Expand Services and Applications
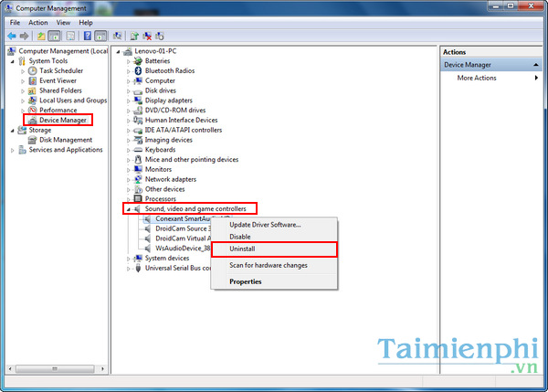The height and width of the screenshot is (392, 548). pyautogui.click(x=13, y=151)
